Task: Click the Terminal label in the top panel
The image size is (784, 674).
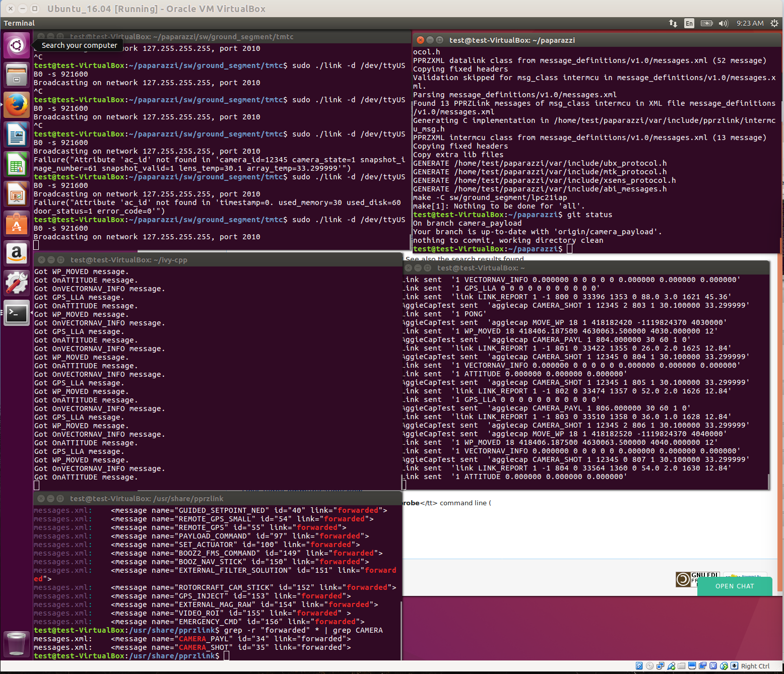Action: [19, 23]
